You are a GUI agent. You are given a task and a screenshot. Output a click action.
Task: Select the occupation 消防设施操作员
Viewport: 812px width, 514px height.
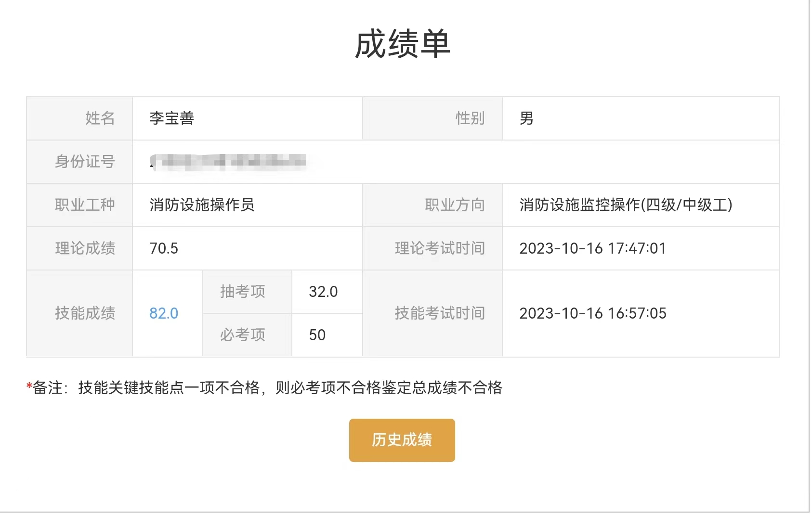tap(202, 205)
